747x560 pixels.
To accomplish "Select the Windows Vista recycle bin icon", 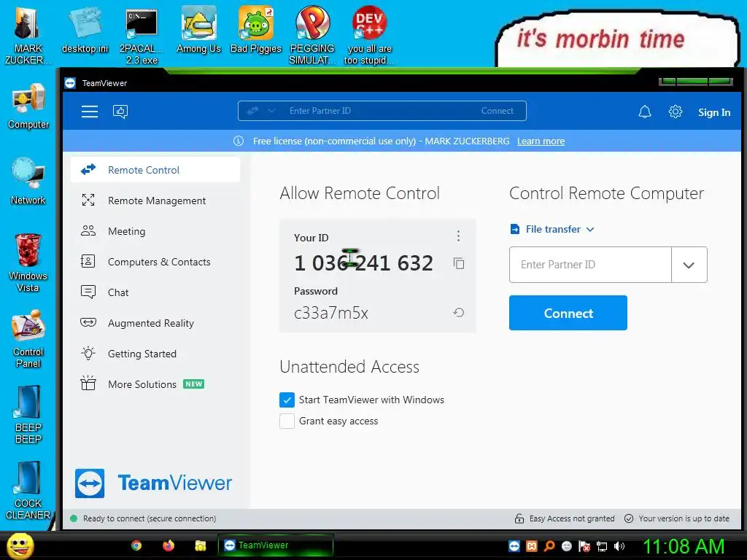I will [28, 262].
